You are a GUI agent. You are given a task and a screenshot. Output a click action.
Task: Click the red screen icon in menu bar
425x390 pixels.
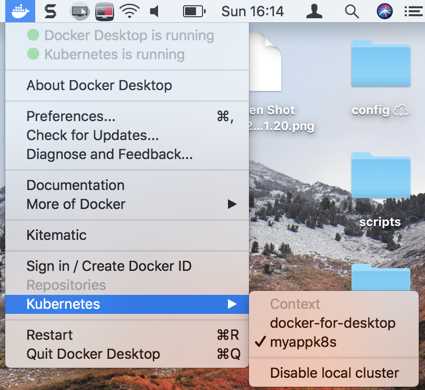coord(104,12)
